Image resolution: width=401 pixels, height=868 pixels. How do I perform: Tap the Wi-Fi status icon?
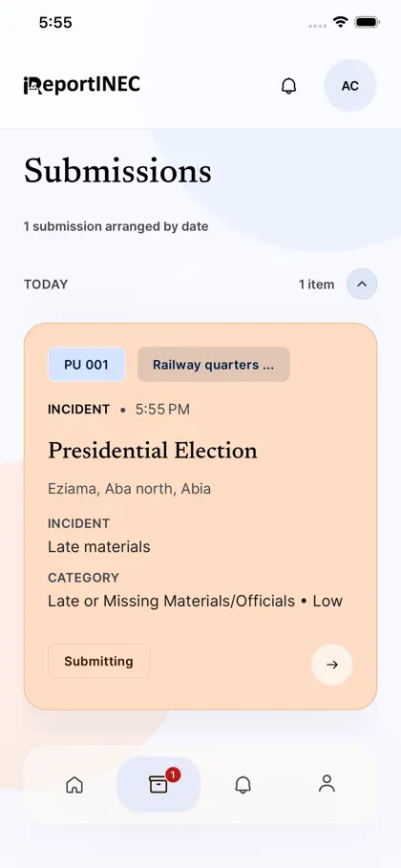pyautogui.click(x=340, y=22)
